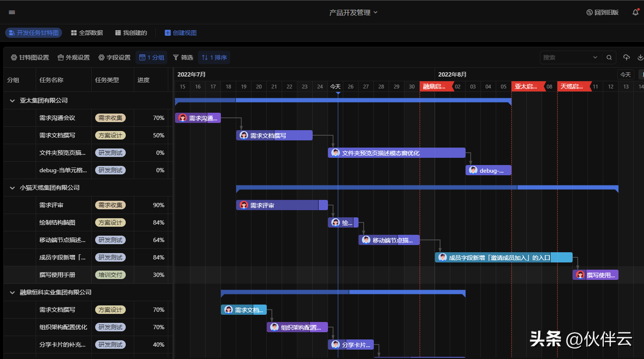Open the 产品开发管理 title dropdown
Viewport: 644px width, 359px height.
[x=353, y=13]
